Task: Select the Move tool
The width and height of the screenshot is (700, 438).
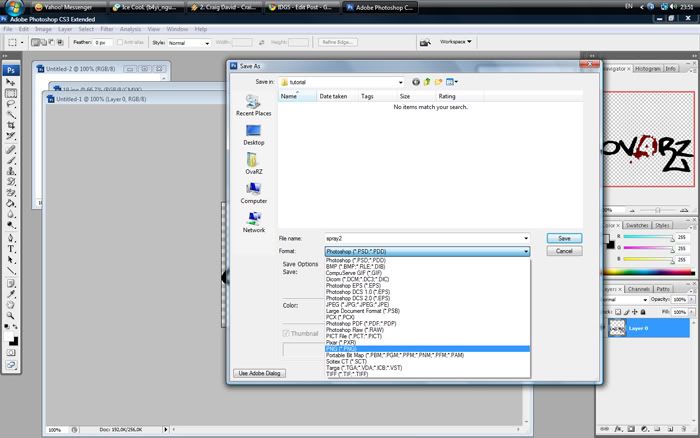Action: point(11,83)
